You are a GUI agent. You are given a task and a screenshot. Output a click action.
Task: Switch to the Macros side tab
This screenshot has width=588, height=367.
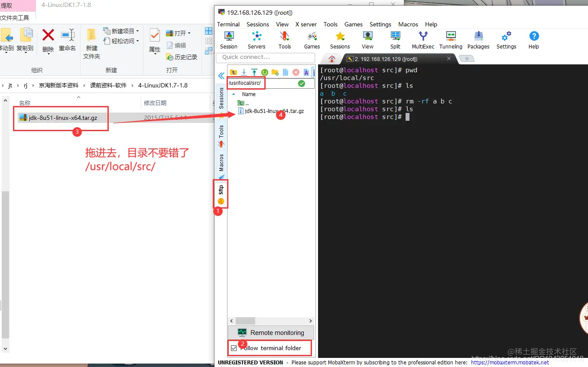(221, 166)
